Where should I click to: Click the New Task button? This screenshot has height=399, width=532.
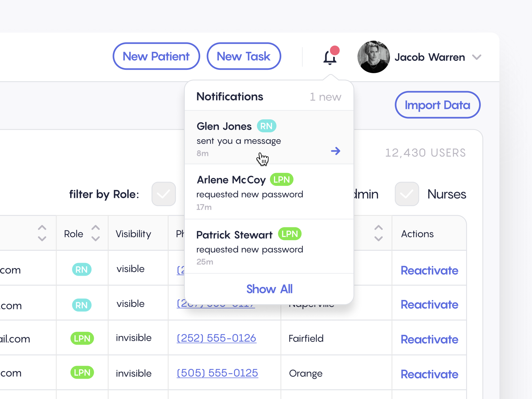coord(244,56)
